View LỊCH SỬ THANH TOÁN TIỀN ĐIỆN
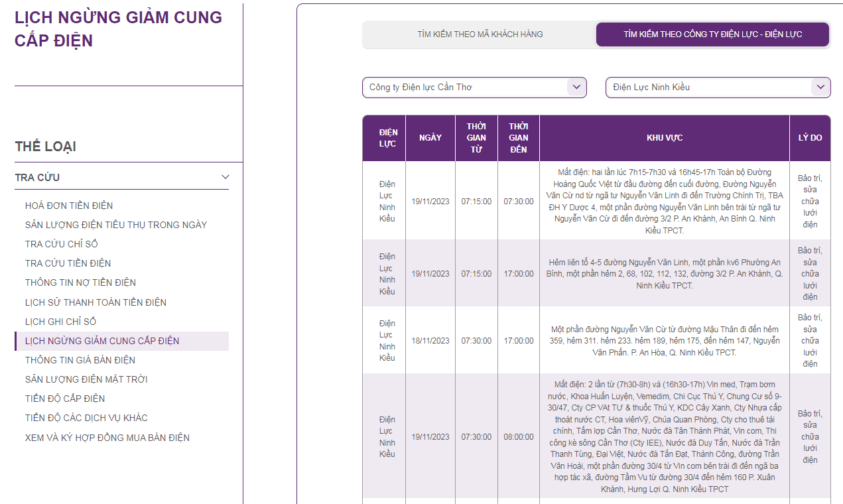The width and height of the screenshot is (843, 504). pos(96,302)
